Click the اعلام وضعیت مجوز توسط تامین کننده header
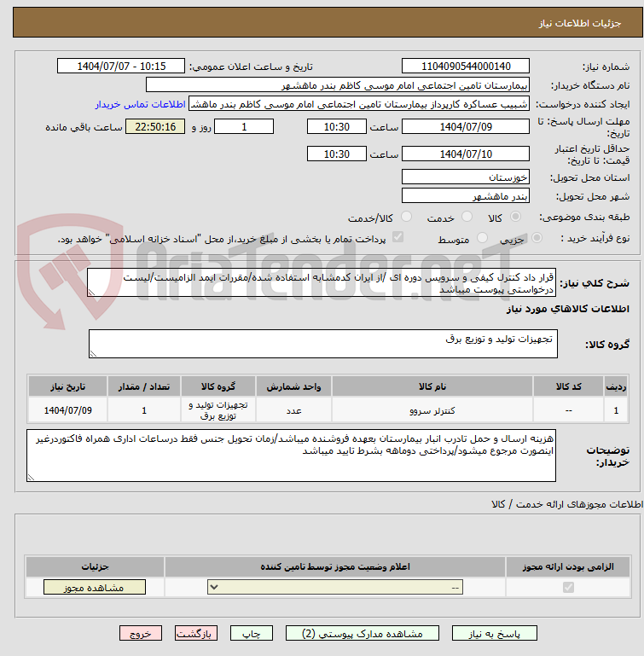The width and height of the screenshot is (644, 656). pos(334,567)
